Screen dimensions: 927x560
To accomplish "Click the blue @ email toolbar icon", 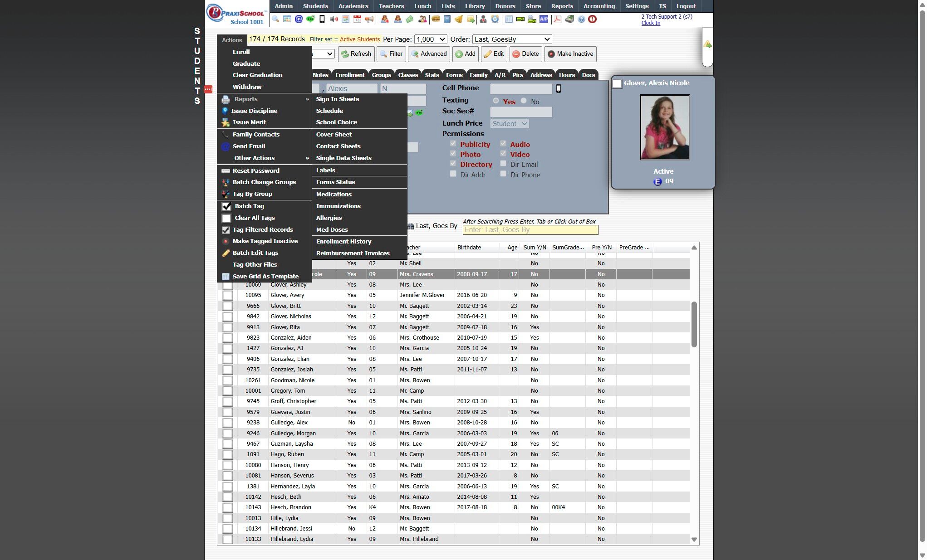I will pos(299,19).
